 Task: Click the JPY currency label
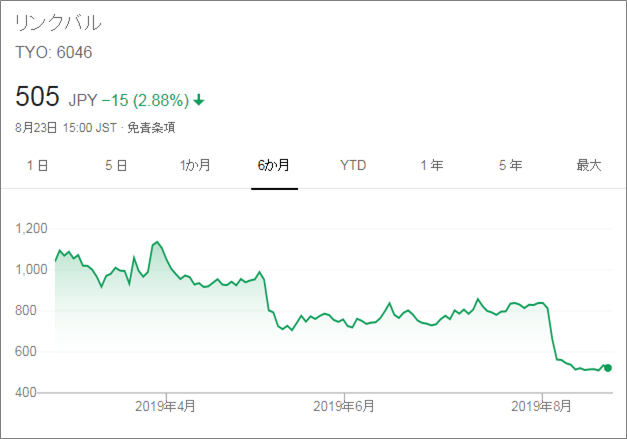pyautogui.click(x=83, y=100)
